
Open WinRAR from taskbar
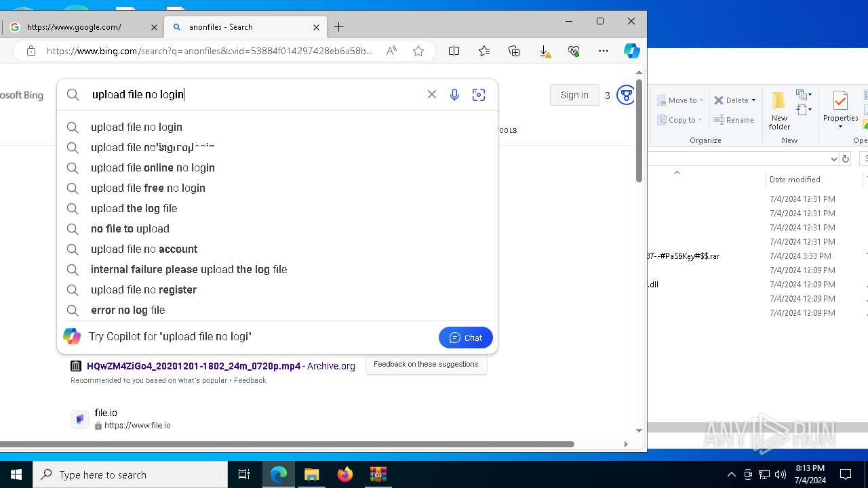click(378, 475)
